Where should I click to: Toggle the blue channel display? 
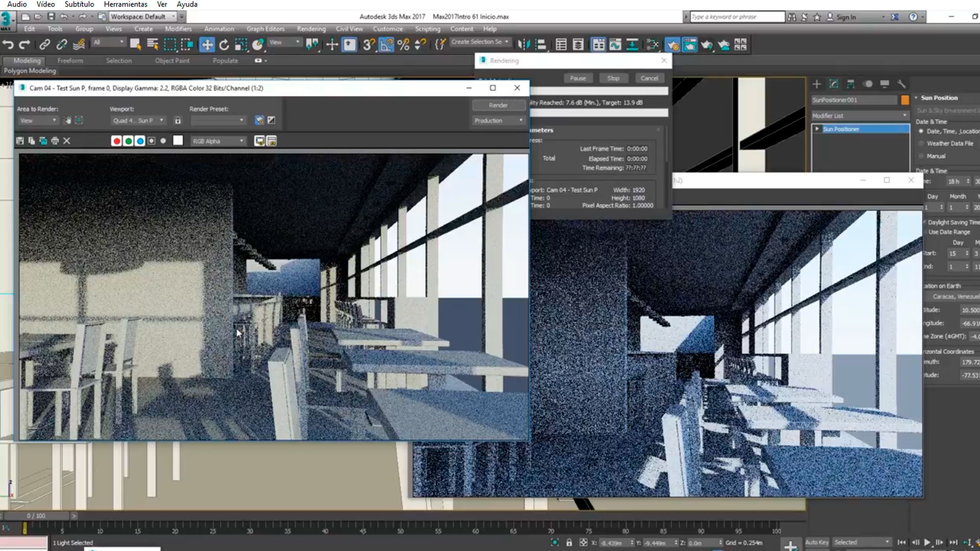(x=140, y=141)
